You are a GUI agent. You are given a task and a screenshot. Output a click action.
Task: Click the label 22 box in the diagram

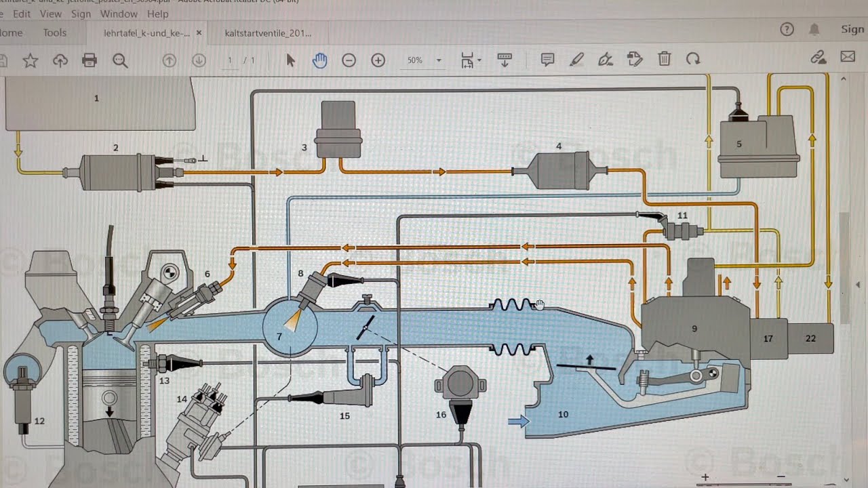point(810,338)
